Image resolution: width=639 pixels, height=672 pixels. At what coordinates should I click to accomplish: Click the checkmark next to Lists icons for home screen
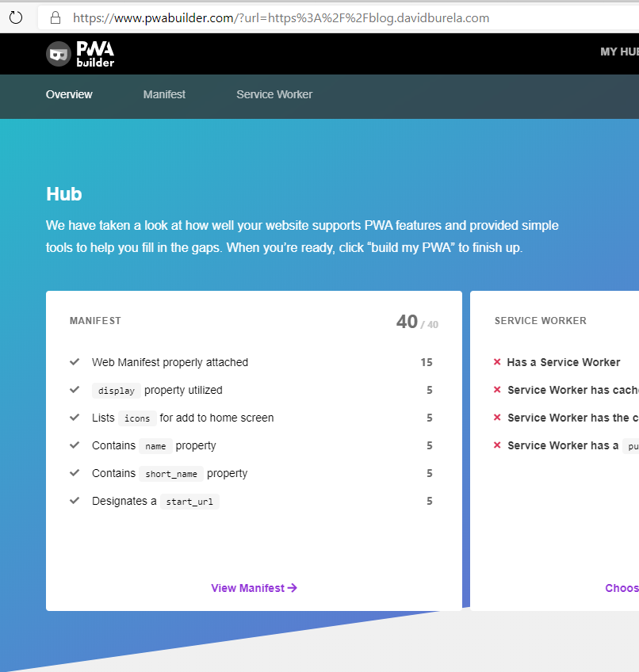pyautogui.click(x=74, y=418)
